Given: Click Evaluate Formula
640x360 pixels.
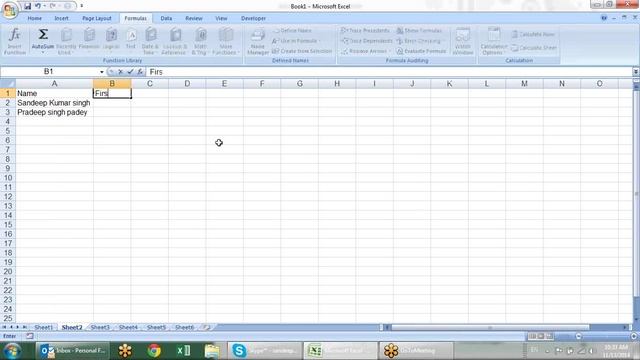Looking at the screenshot, I should [422, 51].
